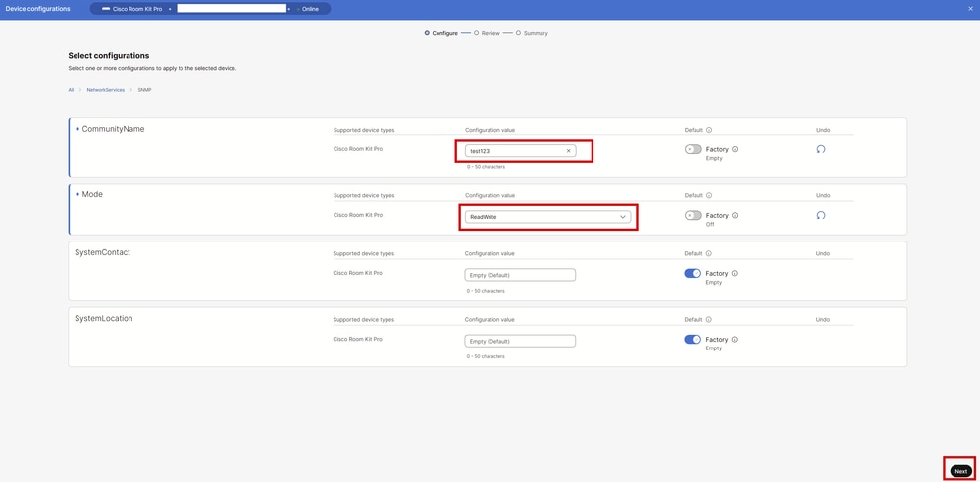Viewport: 980px width, 482px height.
Task: Go to the Configure step
Action: click(x=441, y=33)
